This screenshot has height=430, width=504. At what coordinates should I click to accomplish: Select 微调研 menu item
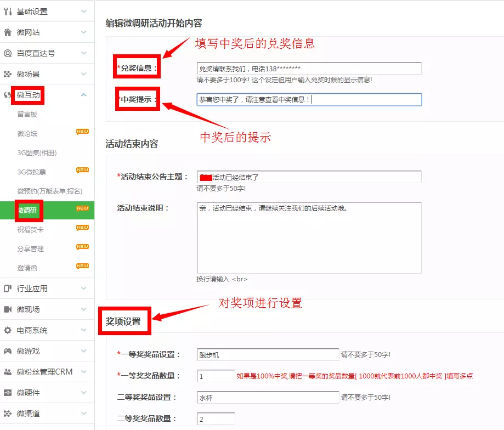coord(29,210)
